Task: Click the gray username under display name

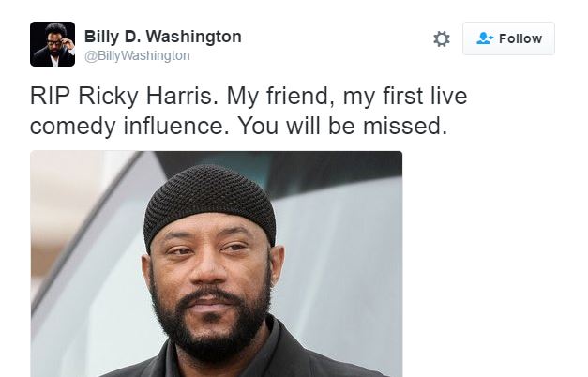Action: click(137, 56)
